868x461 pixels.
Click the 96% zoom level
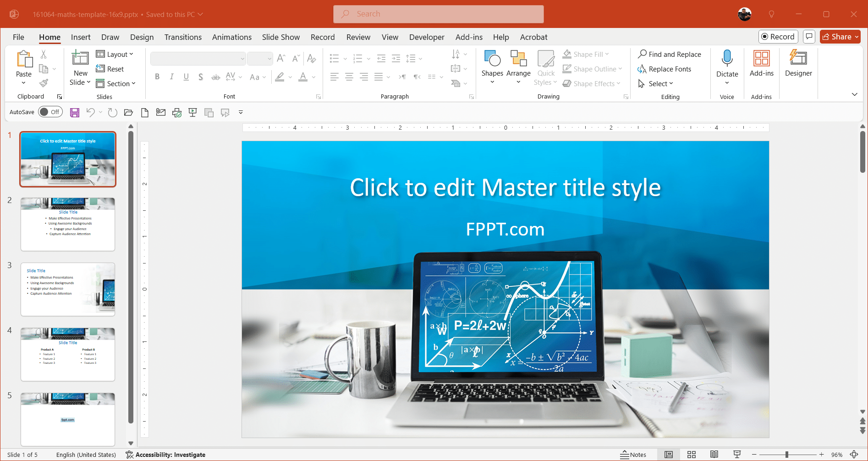[837, 455]
